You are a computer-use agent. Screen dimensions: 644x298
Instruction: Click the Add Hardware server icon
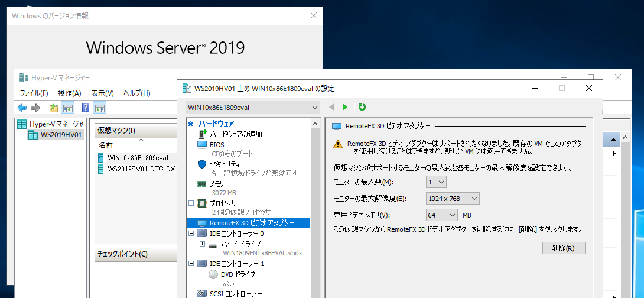pos(201,134)
